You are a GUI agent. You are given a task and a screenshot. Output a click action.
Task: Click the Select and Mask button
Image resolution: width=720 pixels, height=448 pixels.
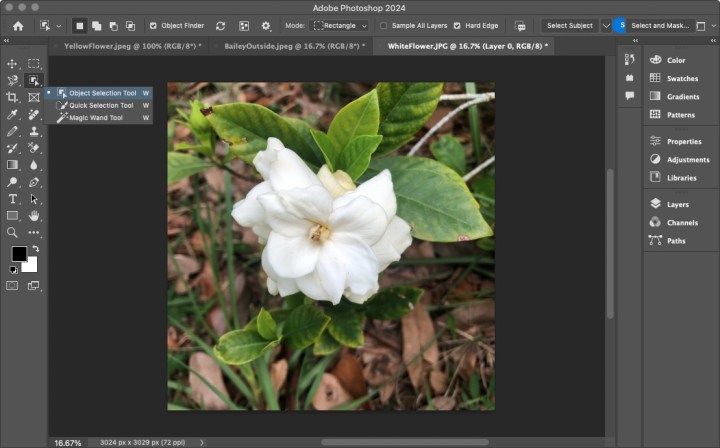click(x=660, y=25)
